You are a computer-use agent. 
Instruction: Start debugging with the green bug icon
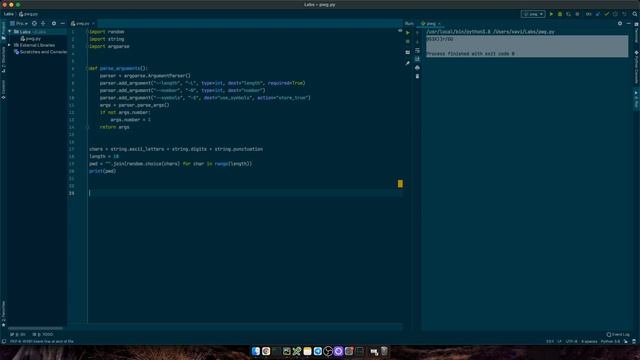pyautogui.click(x=560, y=14)
